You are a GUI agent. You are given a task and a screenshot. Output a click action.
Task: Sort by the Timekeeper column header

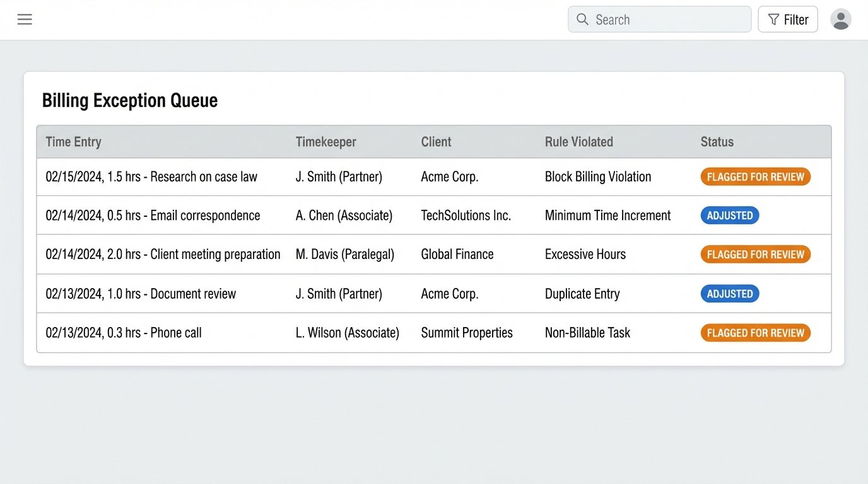[325, 142]
